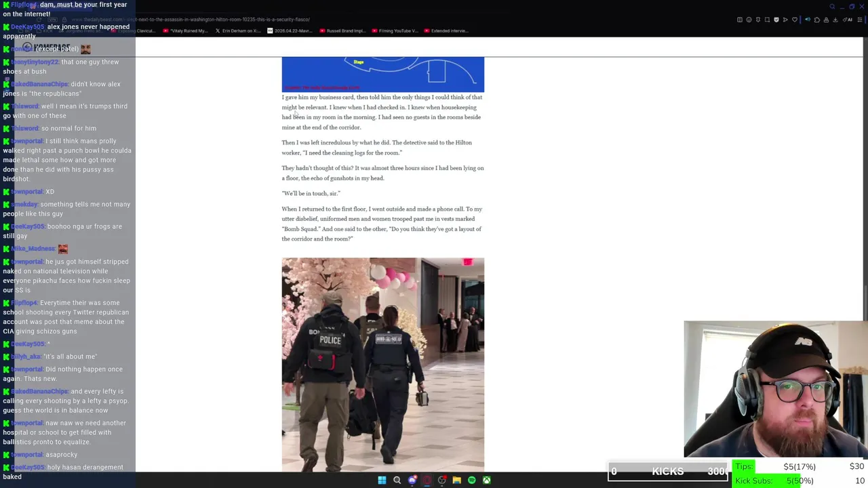This screenshot has width=868, height=488.
Task: Open the browser AI assistant icon
Action: click(x=849, y=20)
